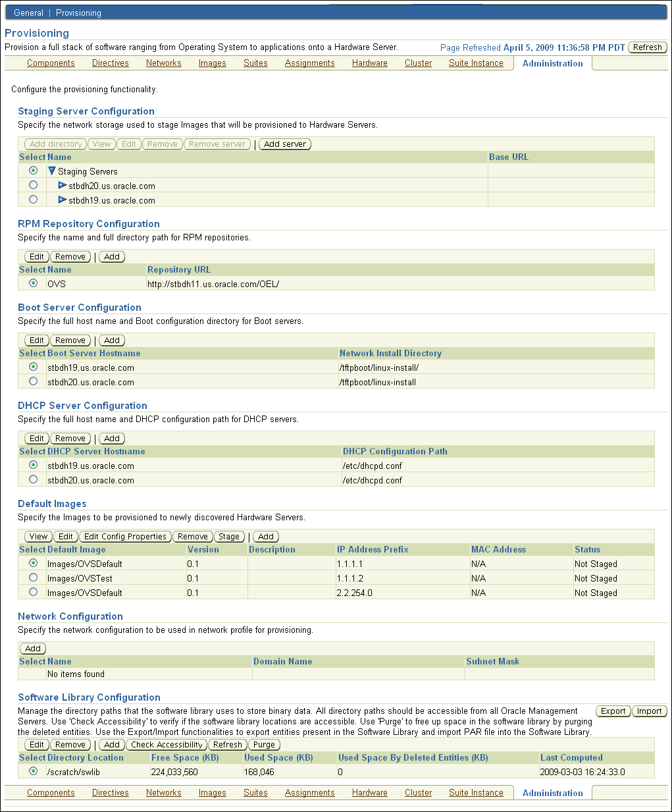Refresh the software library space data
This screenshot has height=812, width=672.
[x=228, y=745]
